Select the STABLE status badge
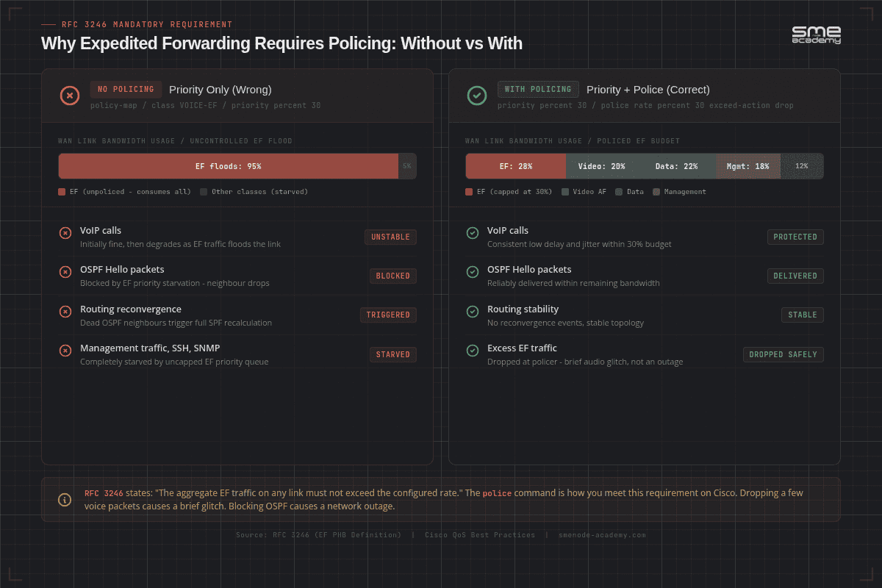Viewport: 882px width, 588px height. (803, 315)
